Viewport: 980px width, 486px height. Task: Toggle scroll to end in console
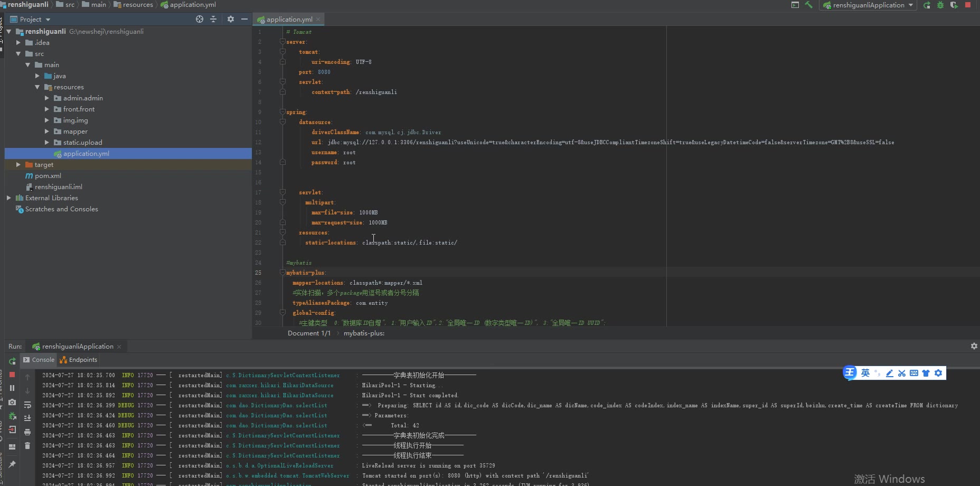point(27,418)
